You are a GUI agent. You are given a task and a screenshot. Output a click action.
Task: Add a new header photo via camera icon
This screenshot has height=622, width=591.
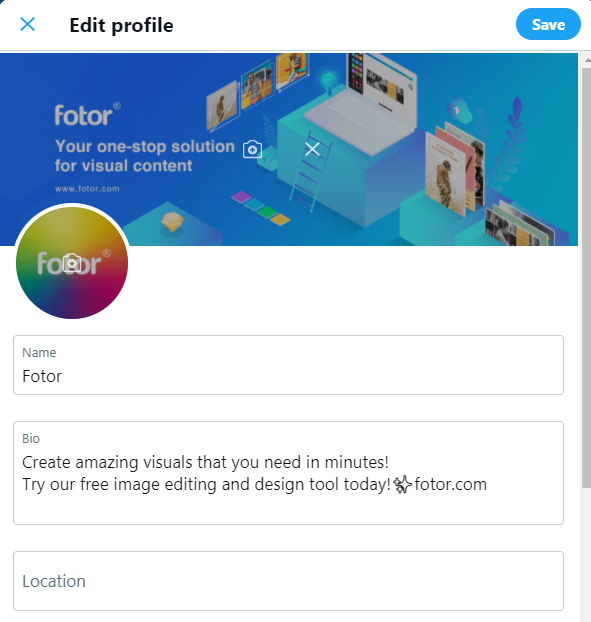[252, 149]
